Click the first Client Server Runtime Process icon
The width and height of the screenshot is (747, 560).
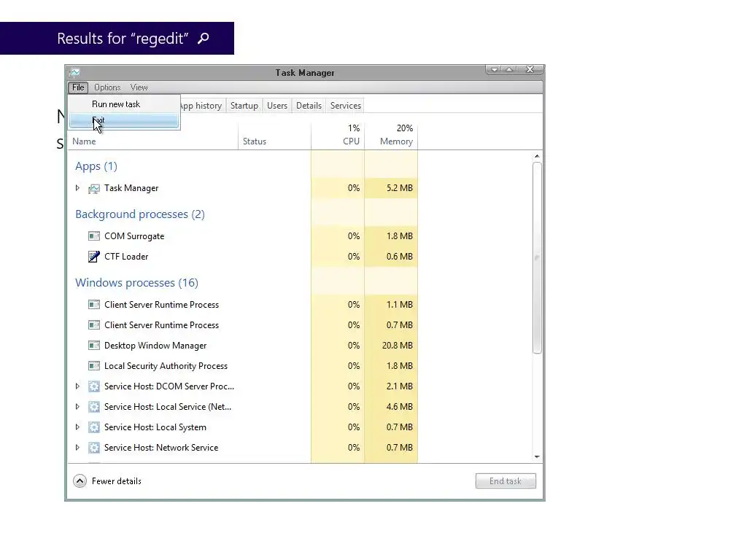[94, 305]
